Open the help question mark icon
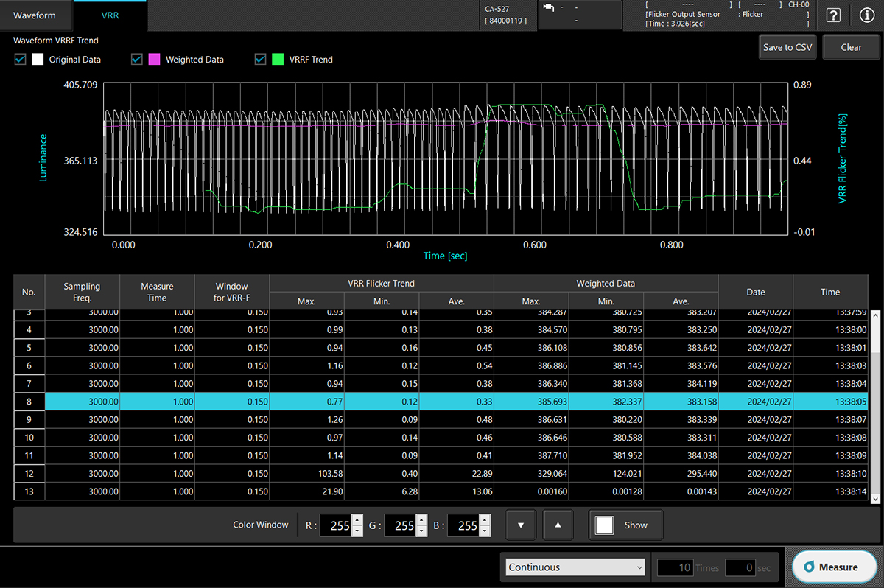884x588 pixels. point(834,15)
